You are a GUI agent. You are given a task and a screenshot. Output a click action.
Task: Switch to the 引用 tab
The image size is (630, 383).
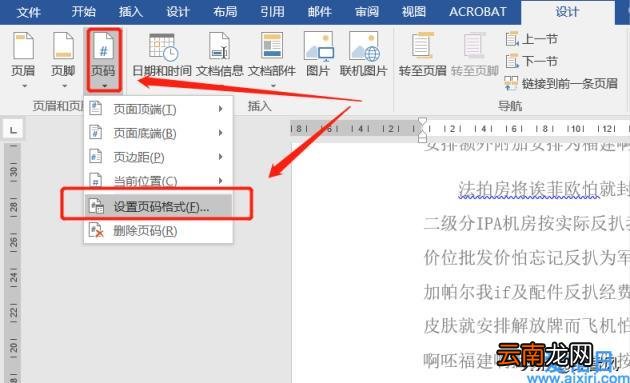pos(272,12)
